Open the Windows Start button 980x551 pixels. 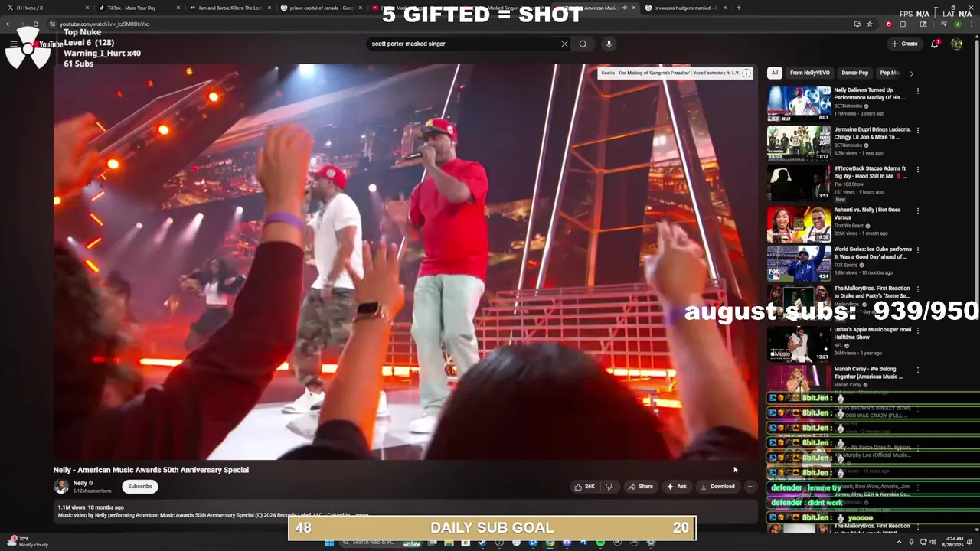[x=329, y=543]
